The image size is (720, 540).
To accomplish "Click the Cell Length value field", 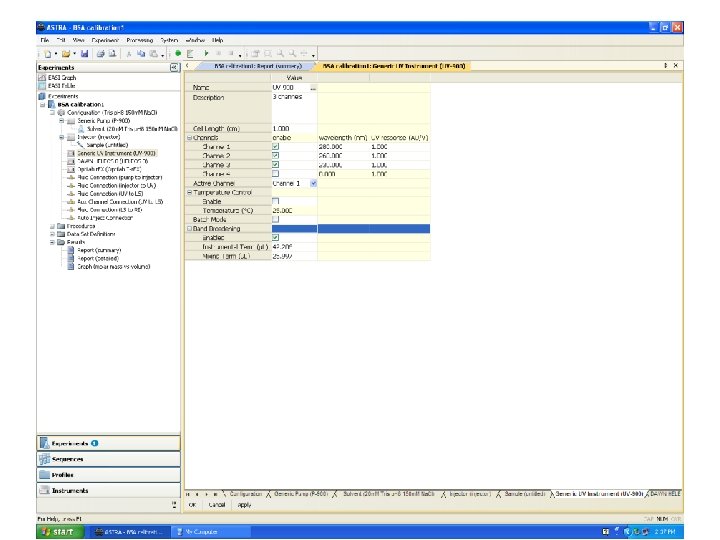I will pos(292,129).
